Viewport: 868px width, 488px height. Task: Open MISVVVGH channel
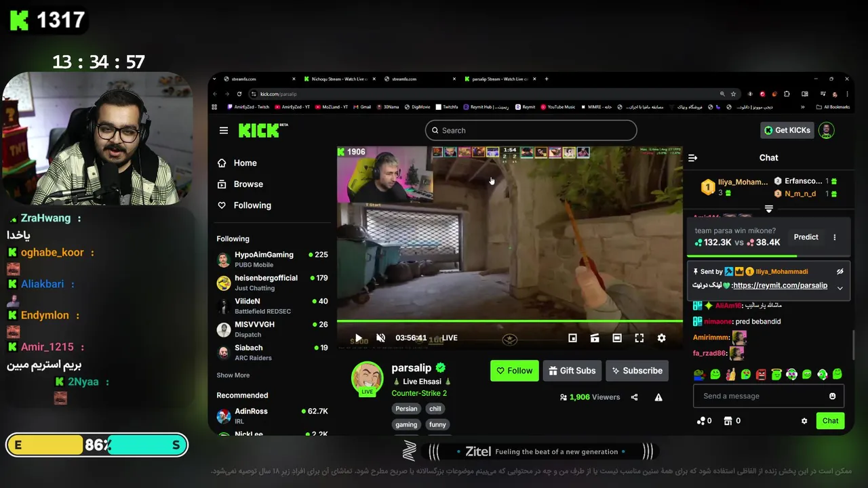coord(272,329)
